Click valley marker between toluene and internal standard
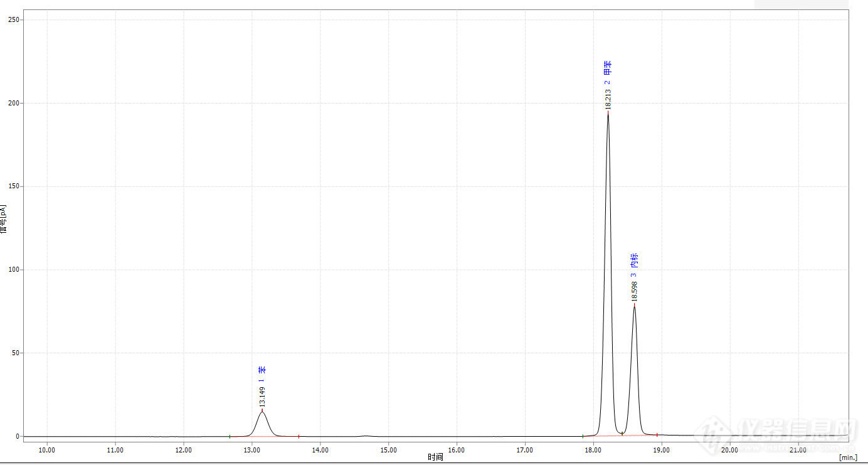 (622, 434)
